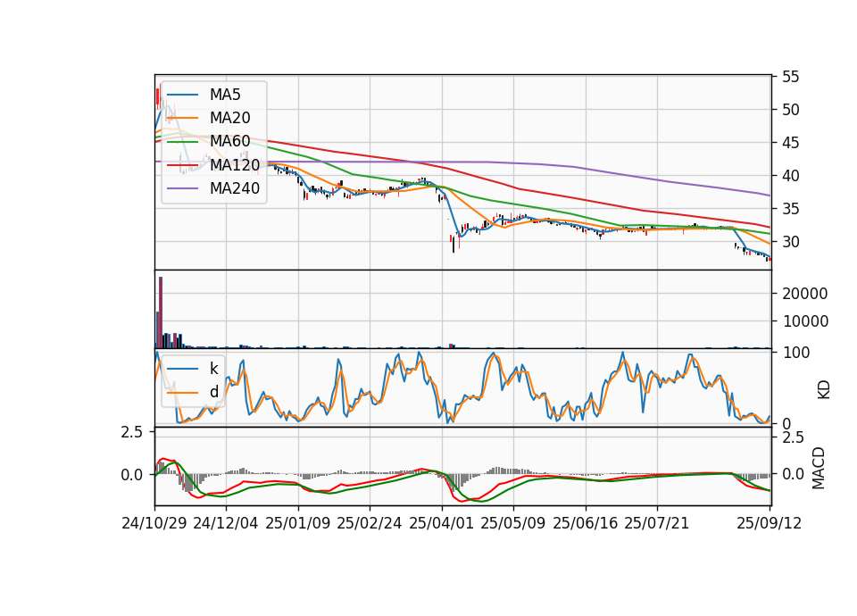Click the MA5 legend label

pos(225,95)
